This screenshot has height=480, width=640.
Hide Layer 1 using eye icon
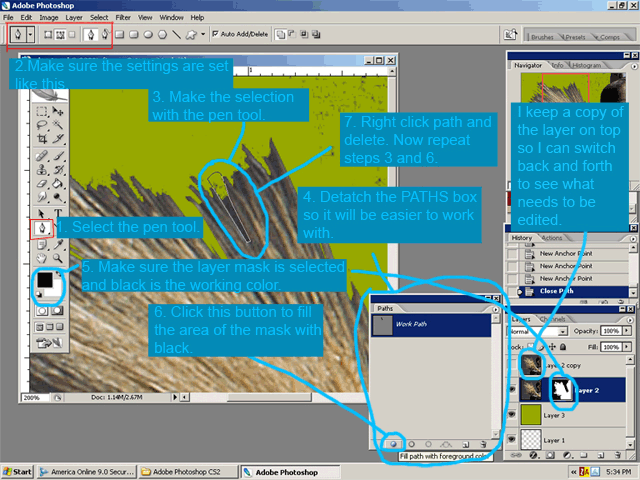click(x=512, y=440)
